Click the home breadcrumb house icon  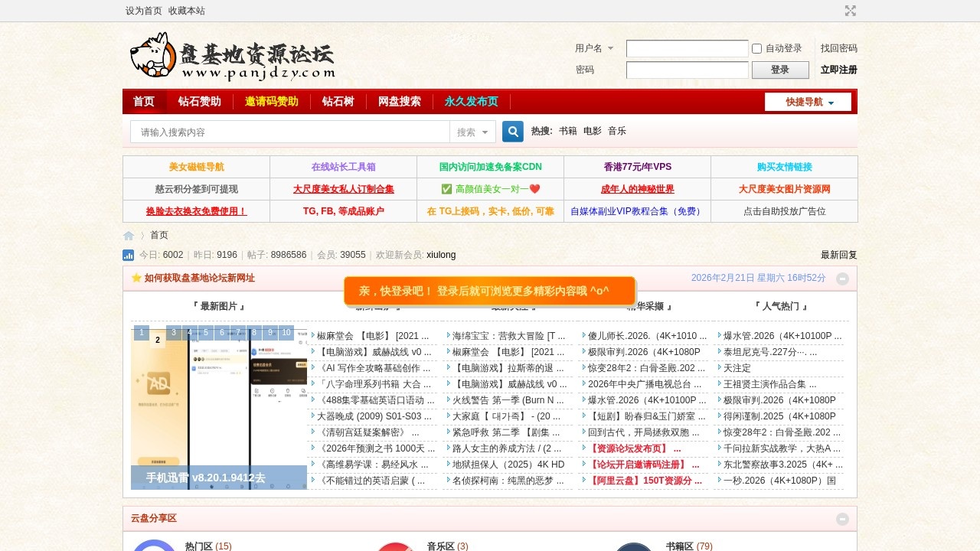(x=128, y=235)
